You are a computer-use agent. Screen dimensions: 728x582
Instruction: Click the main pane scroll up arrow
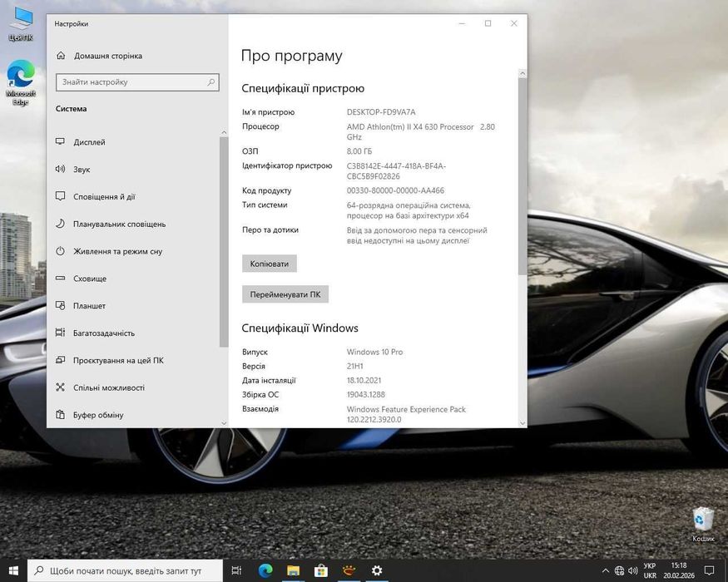pyautogui.click(x=522, y=74)
